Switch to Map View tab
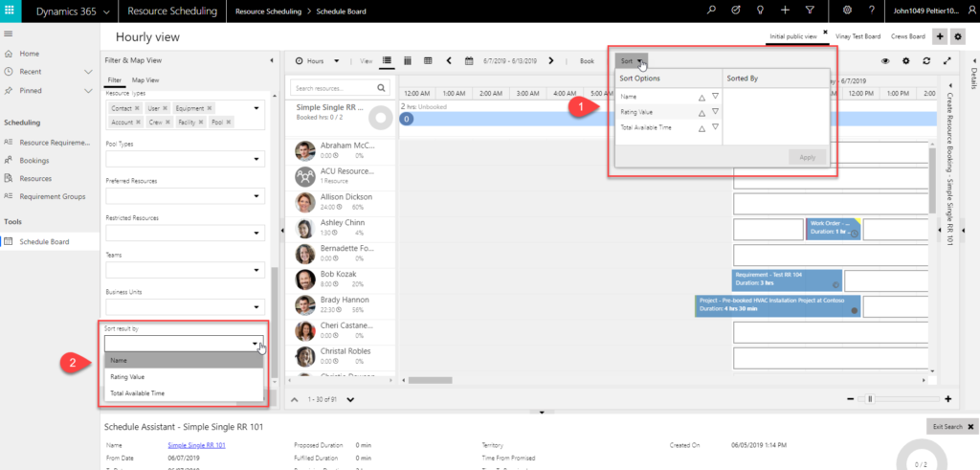 [x=145, y=80]
